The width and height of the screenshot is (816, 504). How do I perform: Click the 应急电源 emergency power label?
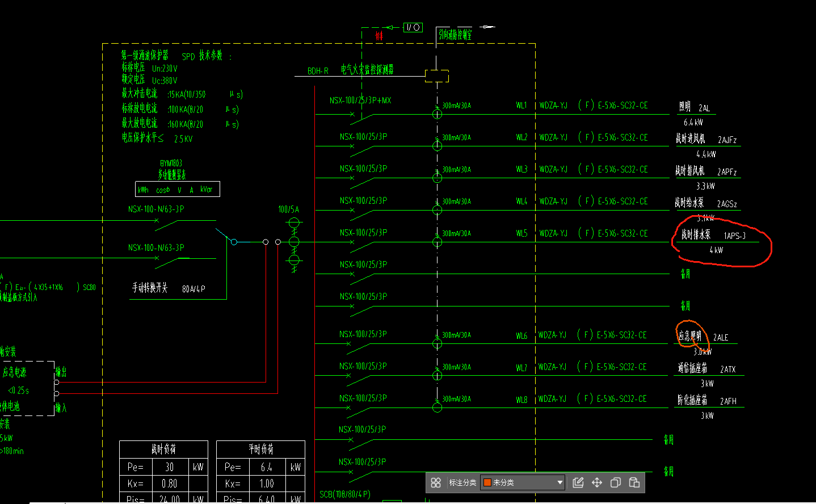pyautogui.click(x=14, y=372)
